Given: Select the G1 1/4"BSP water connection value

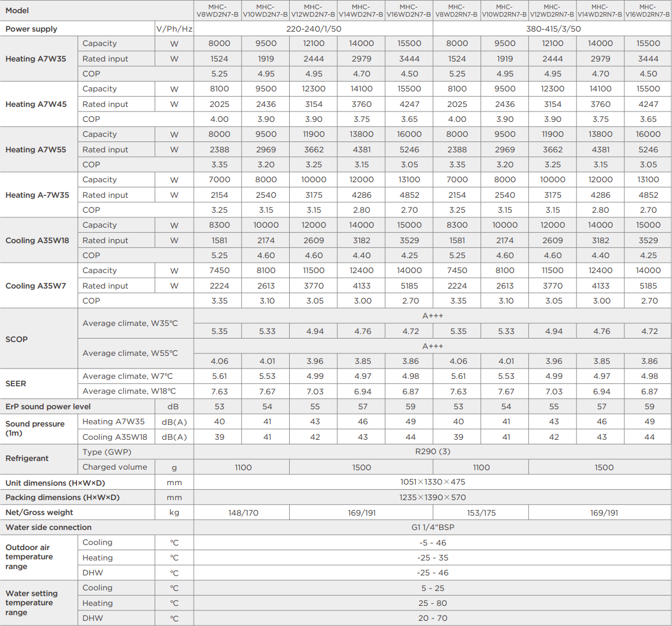Looking at the screenshot, I should [x=432, y=528].
